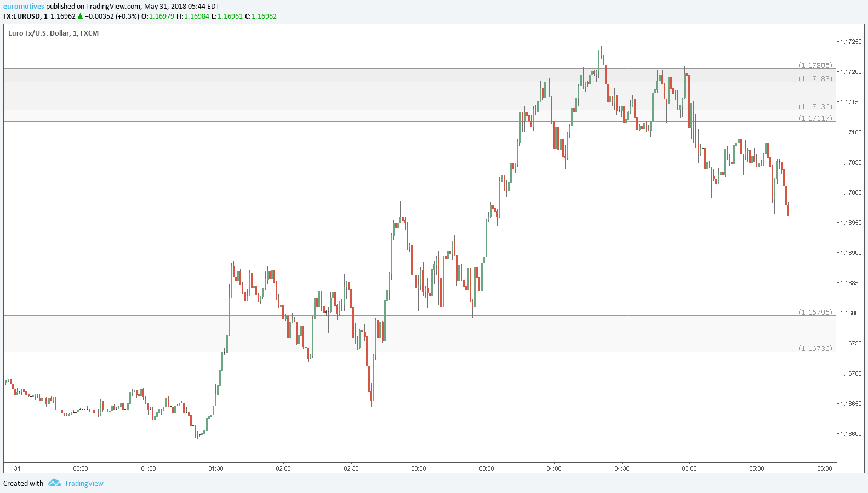Click the 1.17183 level label
The height and width of the screenshot is (493, 868).
[815, 79]
